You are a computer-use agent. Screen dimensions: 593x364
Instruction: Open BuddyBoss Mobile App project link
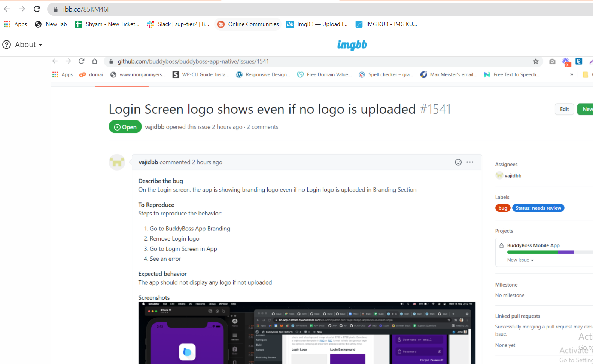(x=533, y=245)
